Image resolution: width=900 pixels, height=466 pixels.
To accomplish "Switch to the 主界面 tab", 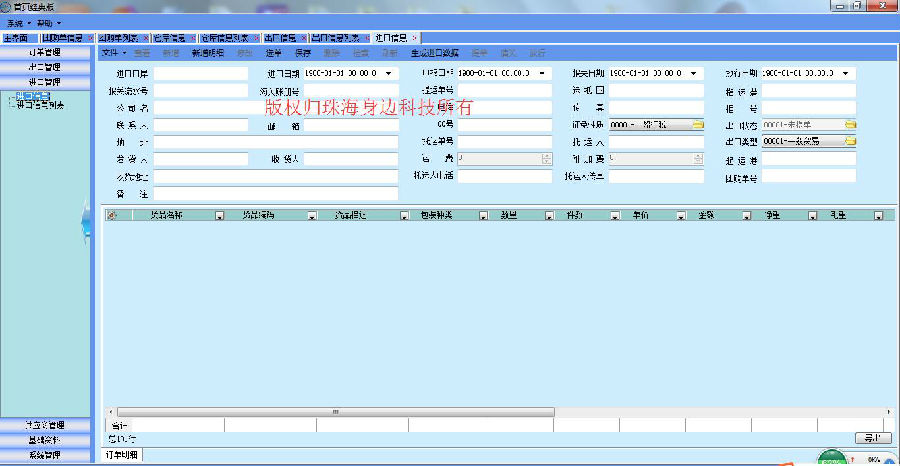I will pyautogui.click(x=16, y=38).
